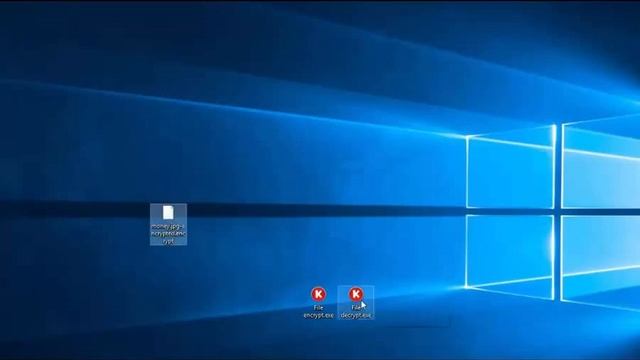Select the white encrypted money.jpg file icon

168,213
